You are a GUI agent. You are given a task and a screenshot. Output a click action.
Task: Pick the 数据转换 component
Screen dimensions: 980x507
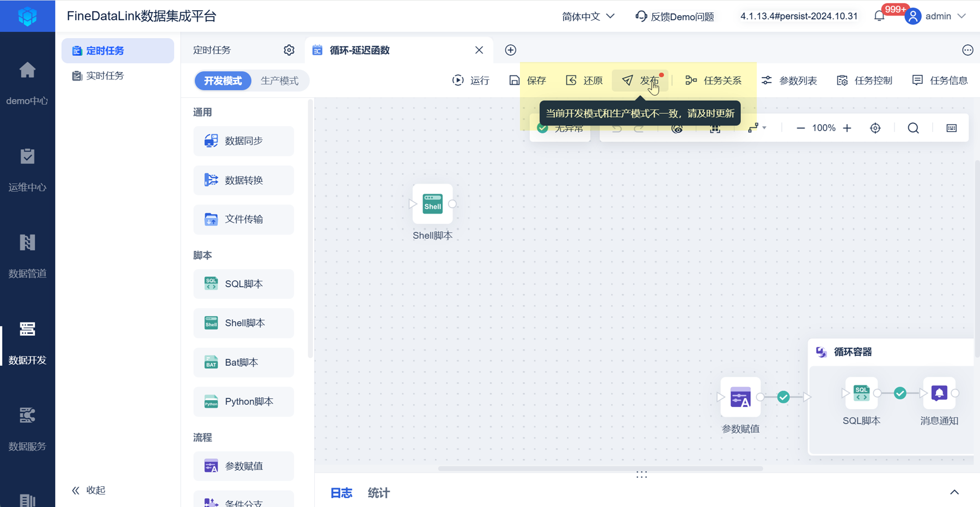click(243, 180)
